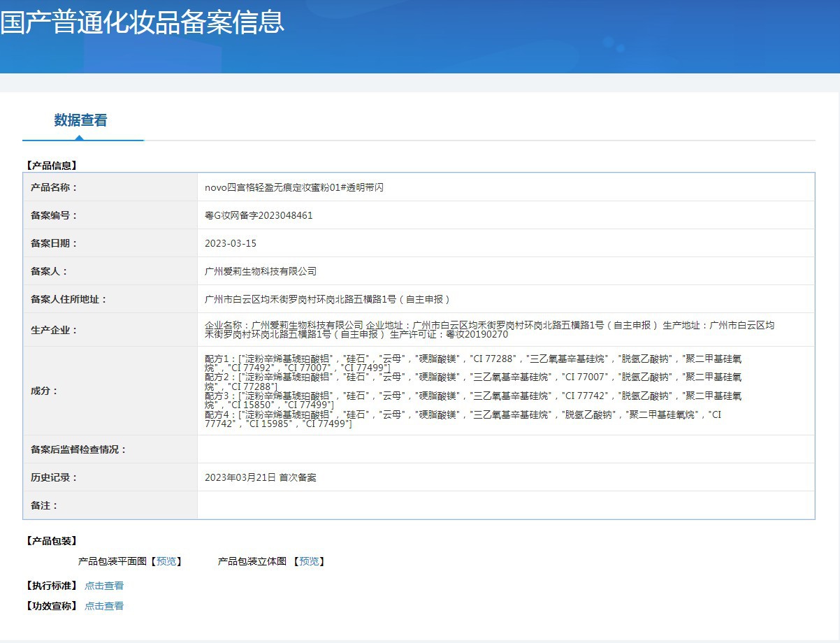The width and height of the screenshot is (840, 643).
Task: Preview the 产品包装立体图 image
Action: pos(309,561)
